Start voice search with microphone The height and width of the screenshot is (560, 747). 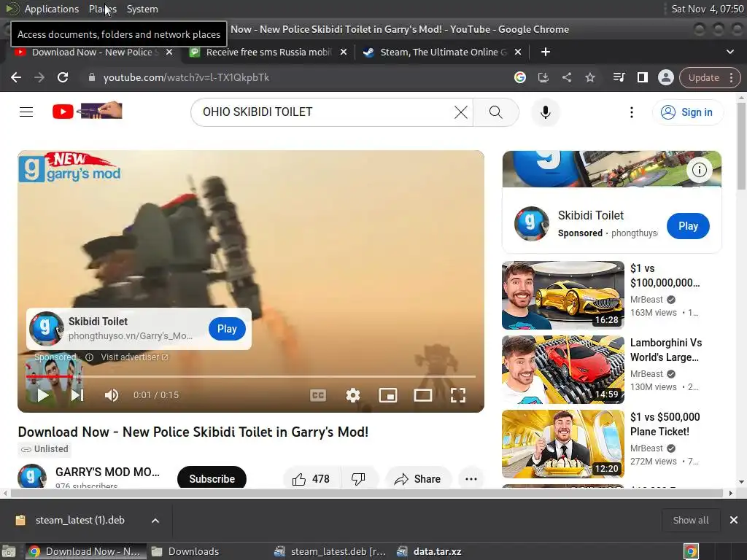546,112
